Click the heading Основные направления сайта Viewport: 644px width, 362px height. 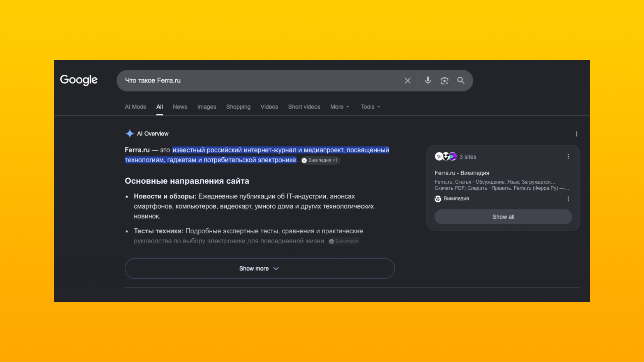[187, 181]
